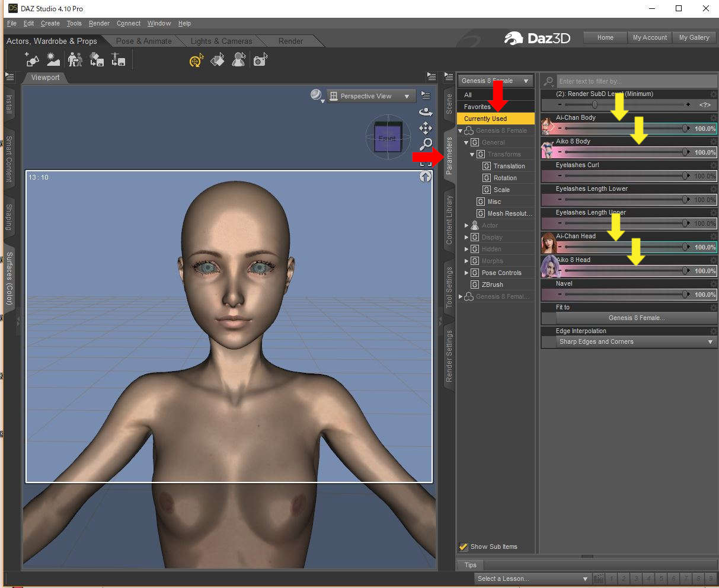The image size is (719, 588).
Task: Open the Sharp Edges and Corners dropdown
Action: [635, 342]
